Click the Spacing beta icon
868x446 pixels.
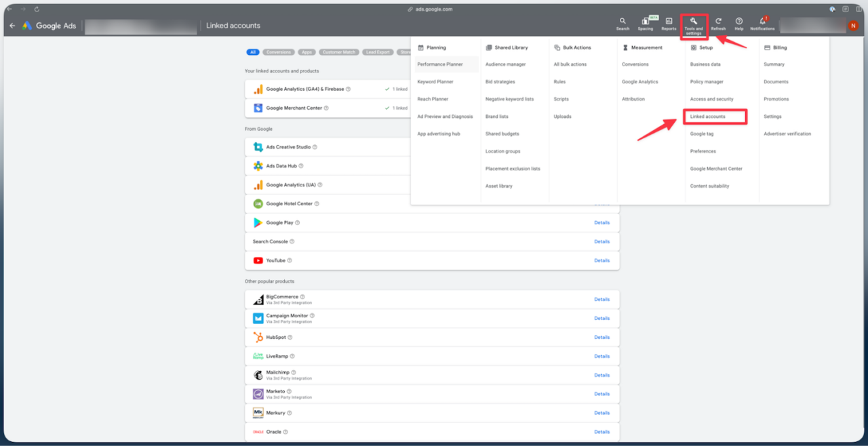(646, 22)
